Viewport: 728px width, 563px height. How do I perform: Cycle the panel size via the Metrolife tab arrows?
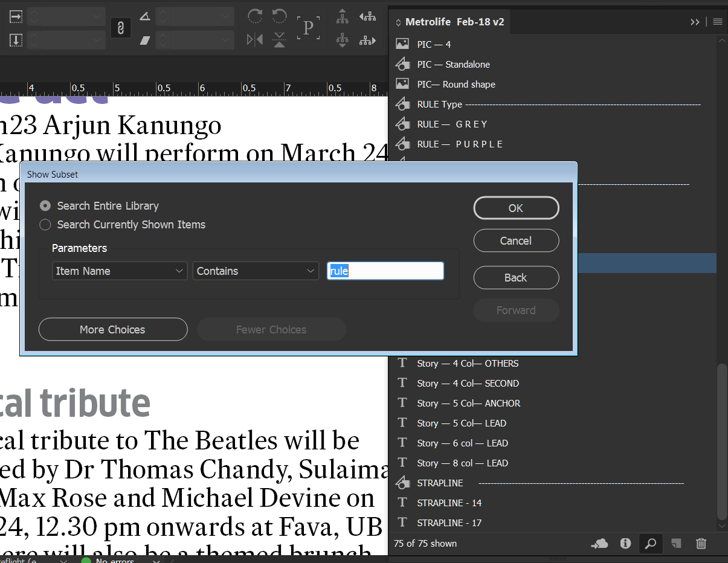click(398, 22)
